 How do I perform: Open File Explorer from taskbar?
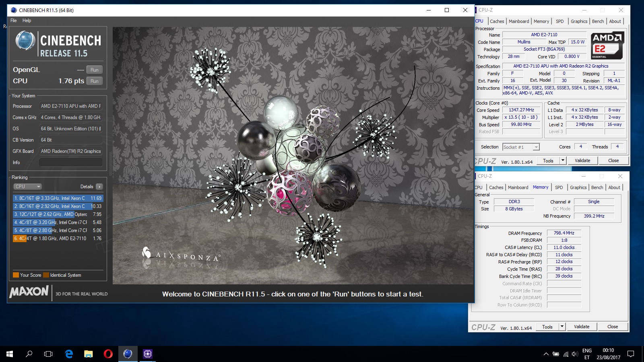(x=89, y=354)
